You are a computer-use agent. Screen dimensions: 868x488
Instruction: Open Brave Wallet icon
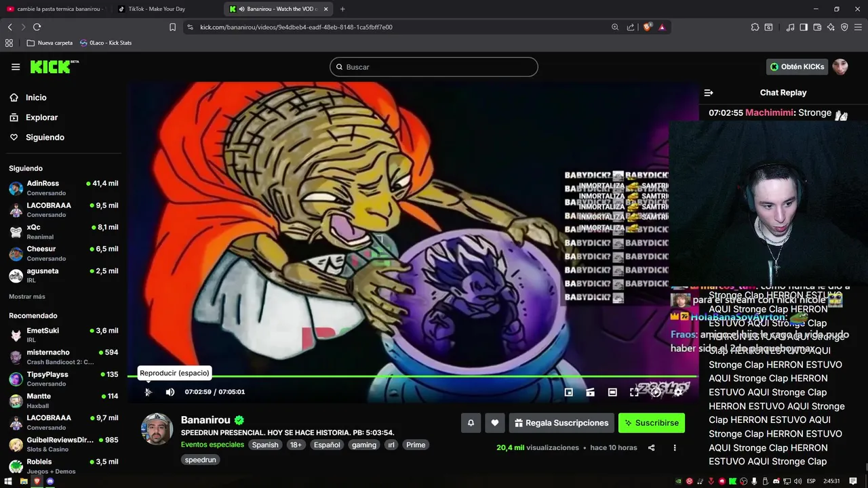click(817, 27)
